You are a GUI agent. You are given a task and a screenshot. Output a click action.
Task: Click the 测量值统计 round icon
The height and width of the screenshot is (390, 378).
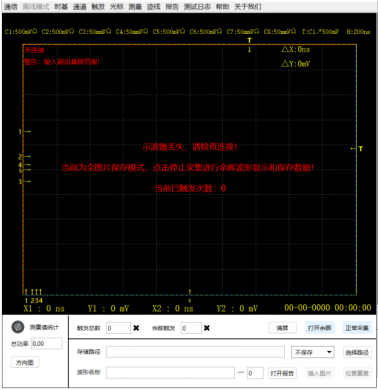coord(18,327)
